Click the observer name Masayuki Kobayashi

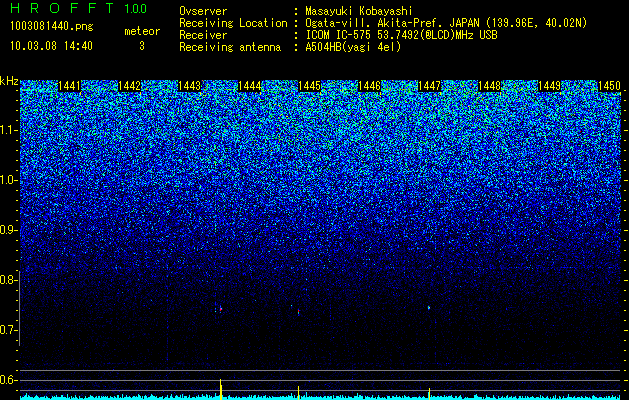click(x=359, y=12)
